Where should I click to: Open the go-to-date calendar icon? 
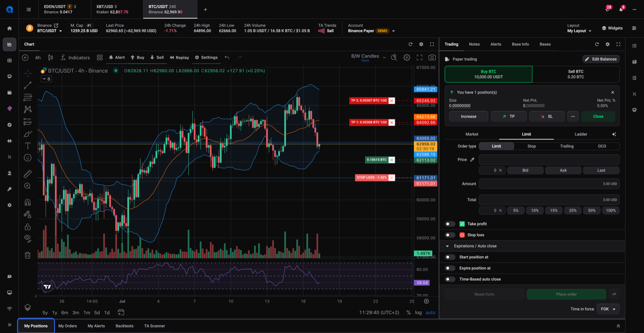121,312
